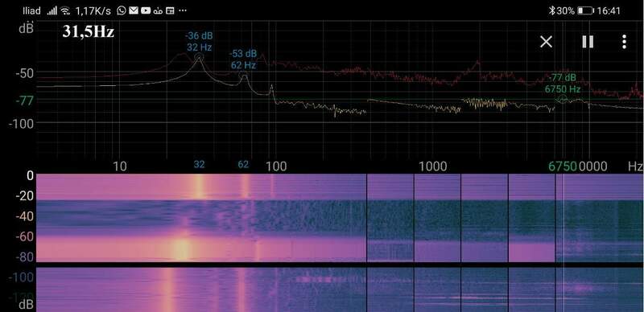Screen dimensions: 644x312
Task: Tap the -80 label on spectrogram scale
Action: point(24,257)
